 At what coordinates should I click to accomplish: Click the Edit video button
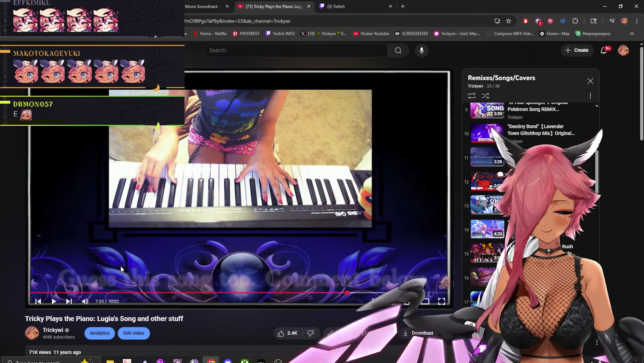[x=134, y=333]
